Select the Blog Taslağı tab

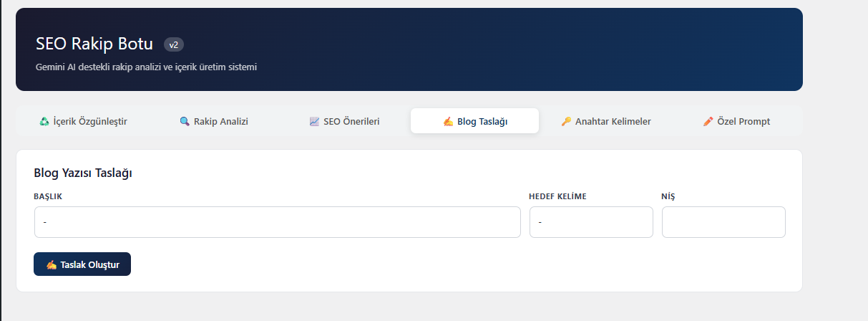474,121
